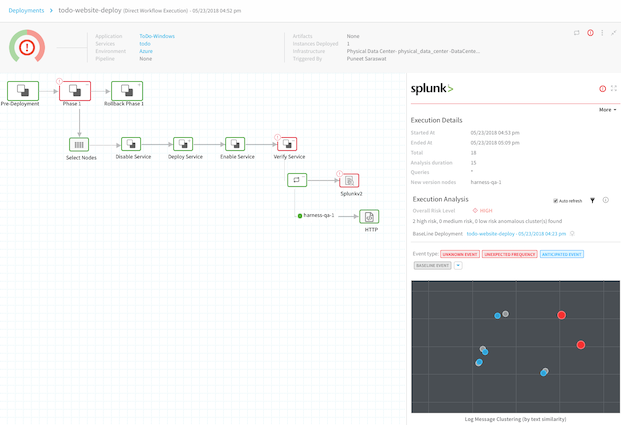Click the filter funnel icon in Execution Analysis
This screenshot has height=425, width=621.
(592, 200)
